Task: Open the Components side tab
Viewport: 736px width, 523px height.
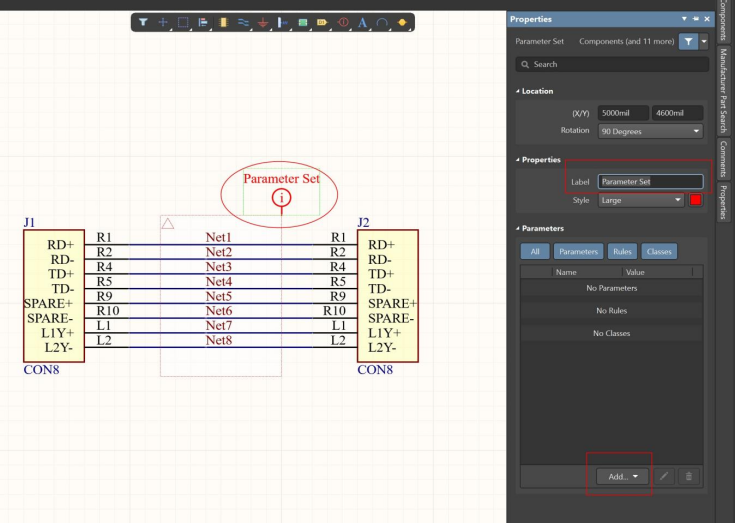Action: point(723,21)
